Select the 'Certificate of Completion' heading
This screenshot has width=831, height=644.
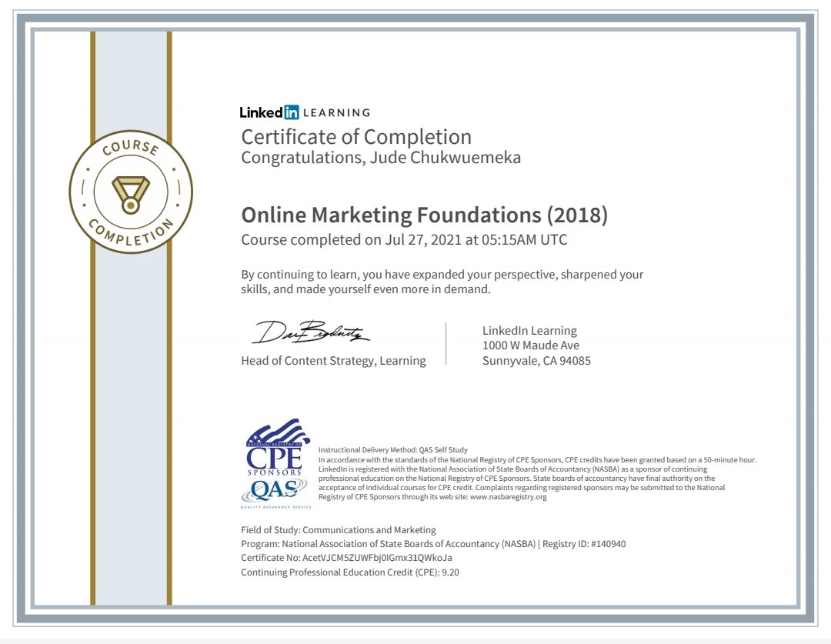click(x=356, y=137)
